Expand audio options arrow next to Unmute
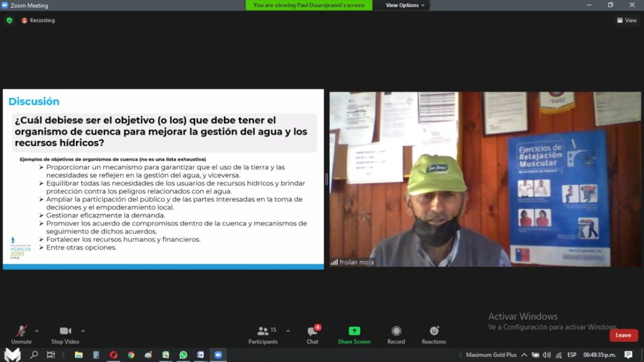This screenshot has width=644, height=362. 36,331
